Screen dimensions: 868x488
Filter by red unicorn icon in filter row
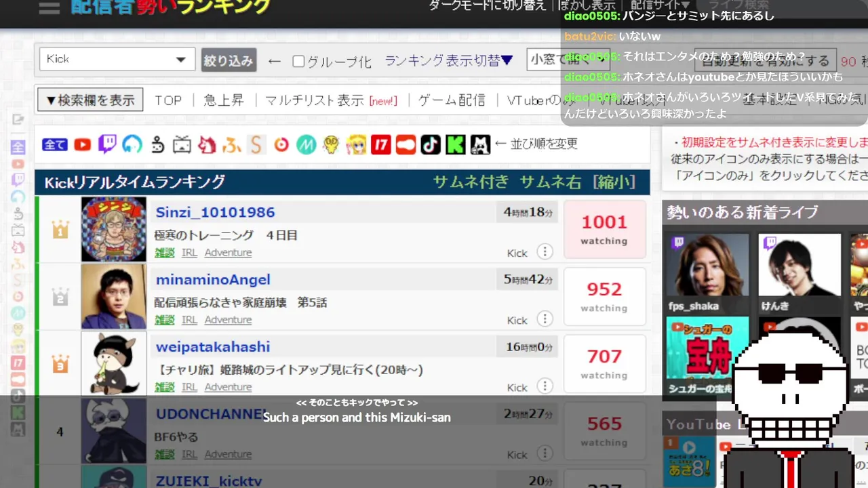tap(207, 144)
